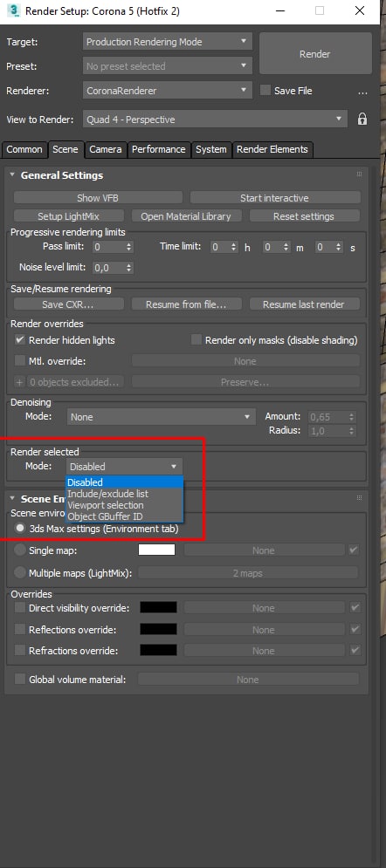Disable Render hidden lights checkbox
386x868 pixels.
click(19, 340)
